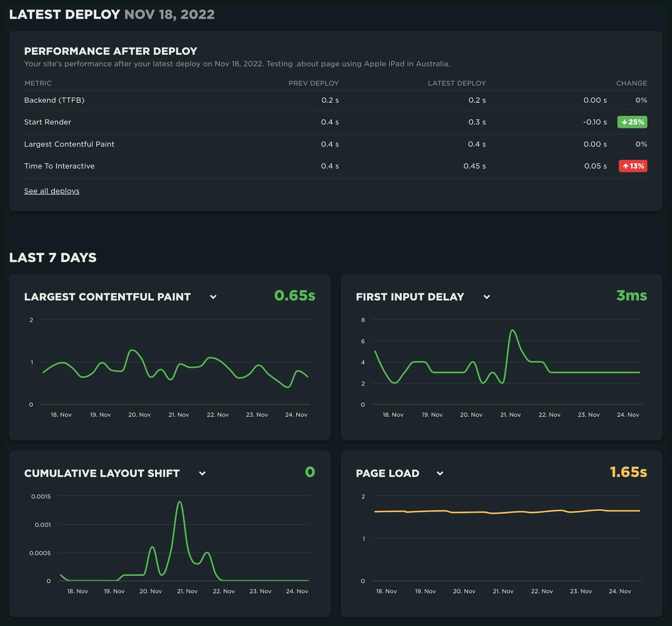Click the red 13% increase badge
Image resolution: width=672 pixels, height=626 pixels.
632,166
